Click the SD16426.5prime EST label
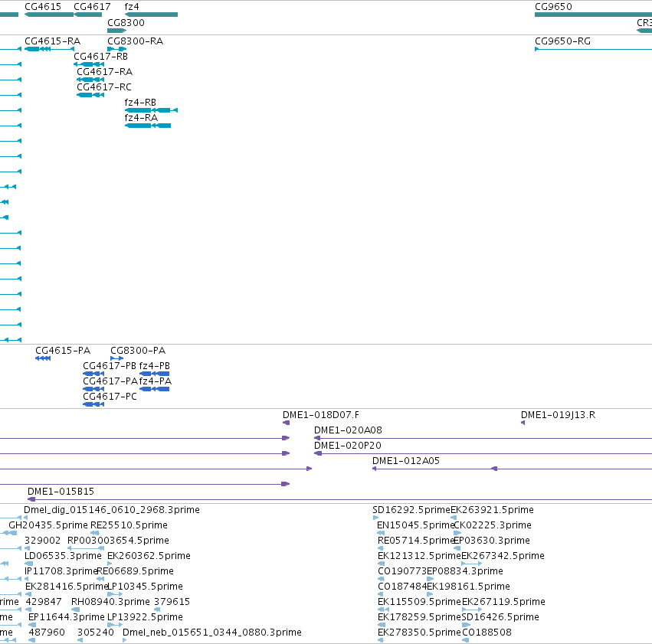This screenshot has height=644, width=652. tap(500, 617)
